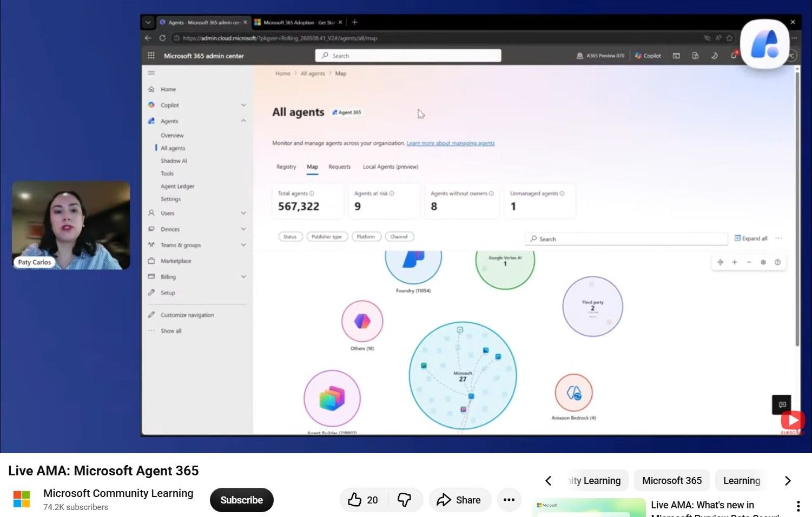Click the admin center page scrollbar
The width and height of the screenshot is (812, 517).
pyautogui.click(x=797, y=209)
